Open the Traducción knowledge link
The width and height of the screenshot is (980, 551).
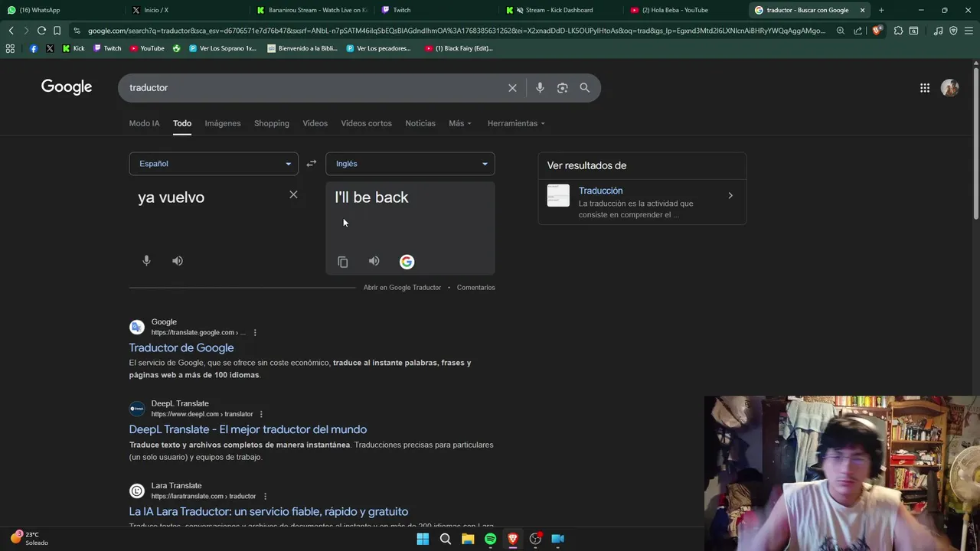[x=600, y=191]
